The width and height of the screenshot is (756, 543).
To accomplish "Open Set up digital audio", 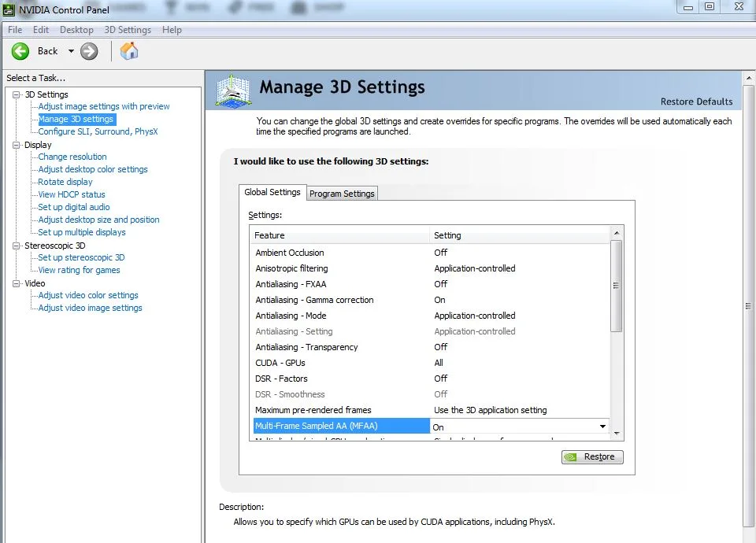I will pos(74,207).
